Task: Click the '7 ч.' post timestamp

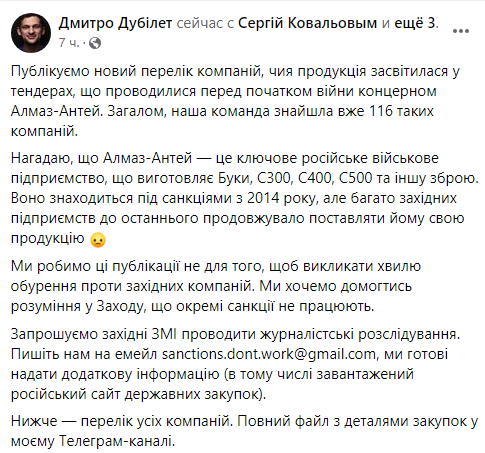Action: click(x=69, y=43)
